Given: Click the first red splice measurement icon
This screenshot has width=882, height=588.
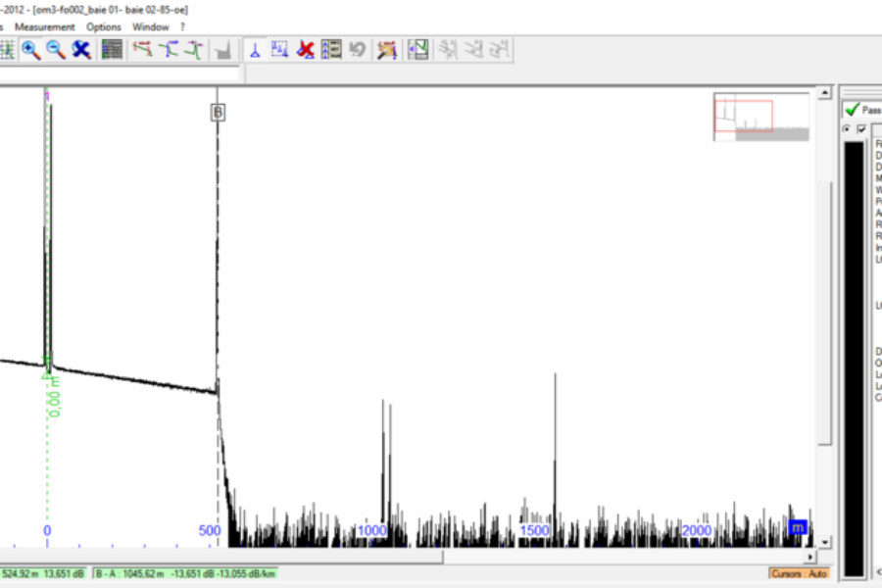Looking at the screenshot, I should tap(143, 49).
